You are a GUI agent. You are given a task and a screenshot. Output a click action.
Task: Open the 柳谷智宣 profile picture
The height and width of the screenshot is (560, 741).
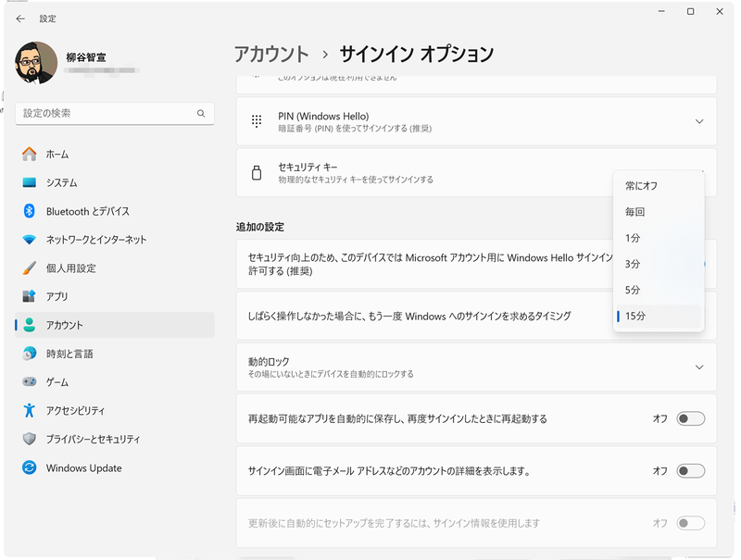click(35, 63)
